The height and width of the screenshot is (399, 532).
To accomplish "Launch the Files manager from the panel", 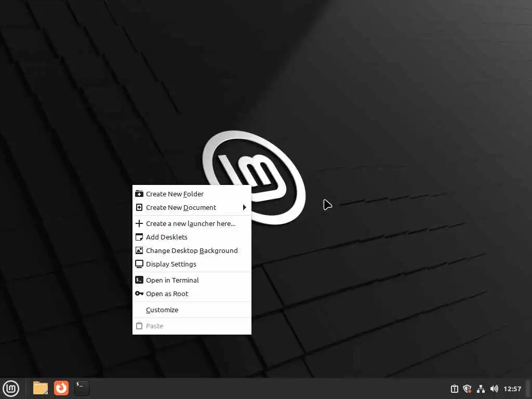I will pos(41,388).
